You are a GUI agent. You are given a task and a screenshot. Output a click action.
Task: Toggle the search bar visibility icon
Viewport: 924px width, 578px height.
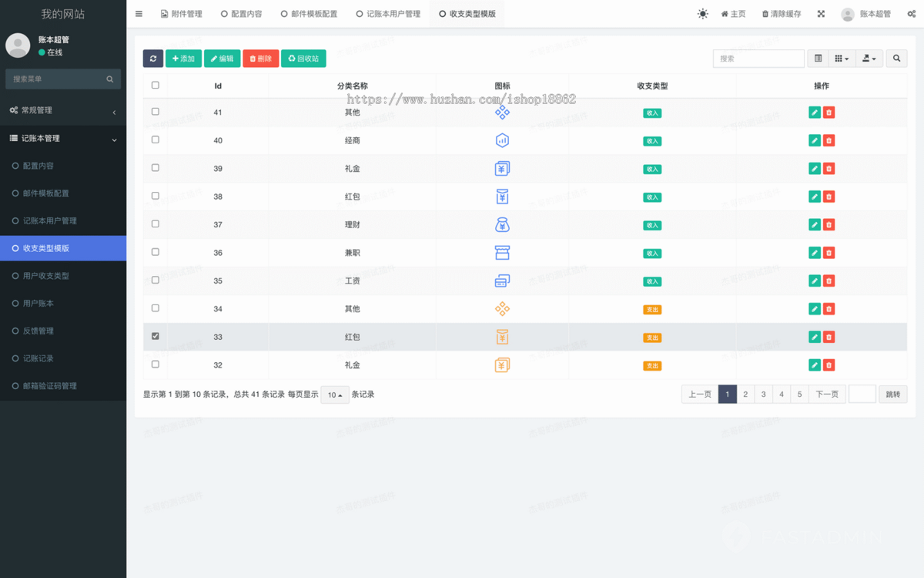pos(818,58)
